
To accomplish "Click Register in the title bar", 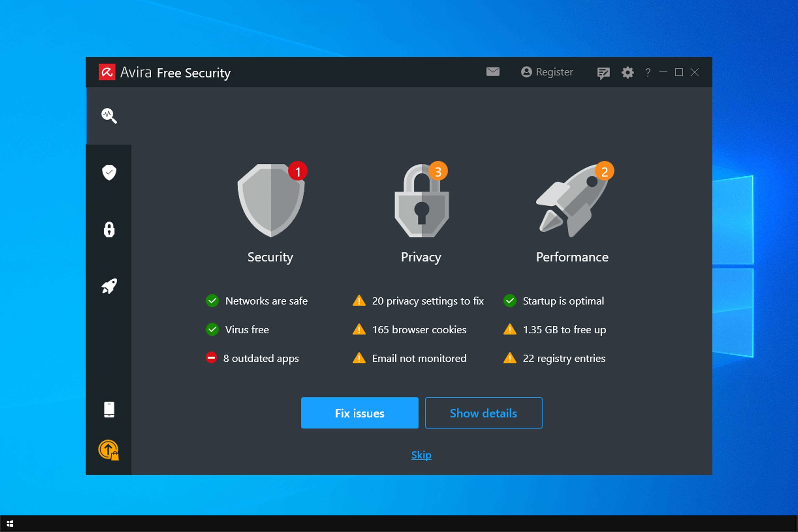I will tap(547, 72).
